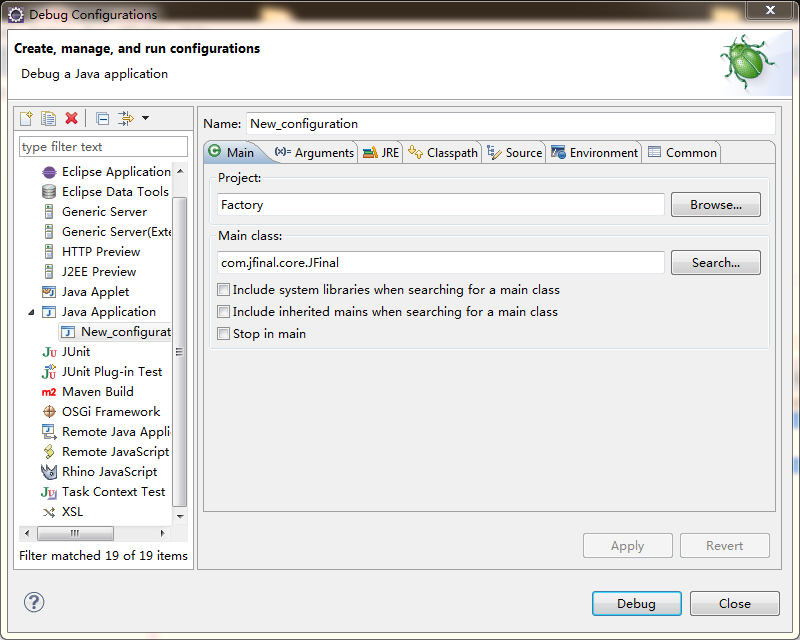This screenshot has width=800, height=640.
Task: Focus the Main class field
Action: 441,263
